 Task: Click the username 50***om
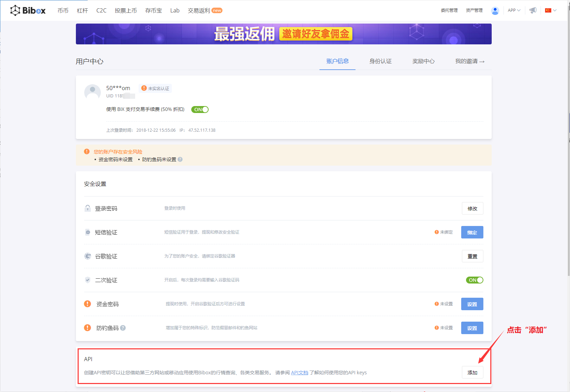coord(118,88)
